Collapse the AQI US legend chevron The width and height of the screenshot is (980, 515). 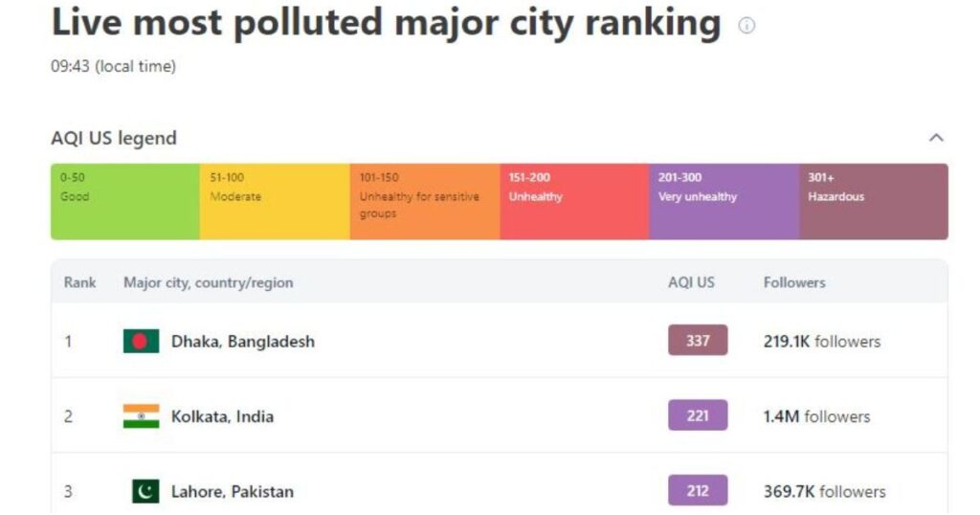tap(936, 138)
